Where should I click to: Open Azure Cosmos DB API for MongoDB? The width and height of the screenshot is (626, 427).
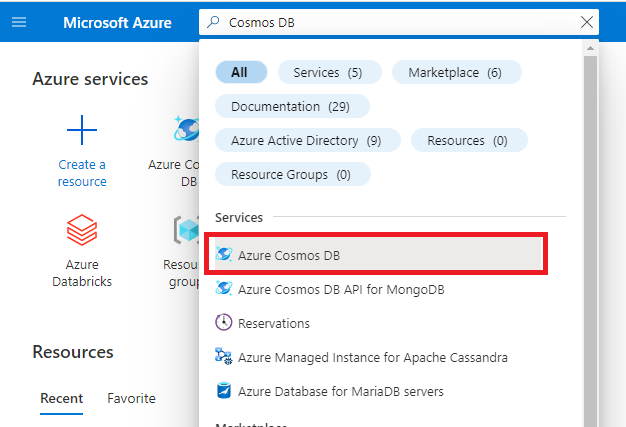click(341, 289)
